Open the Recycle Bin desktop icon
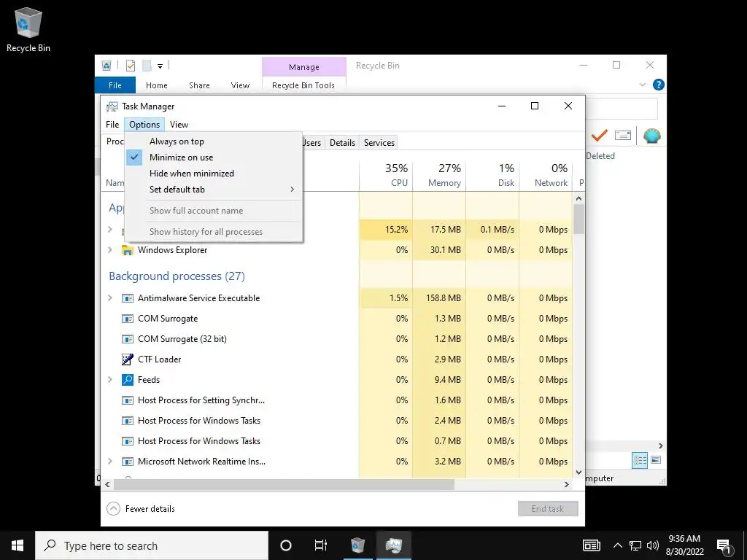 pos(28,29)
